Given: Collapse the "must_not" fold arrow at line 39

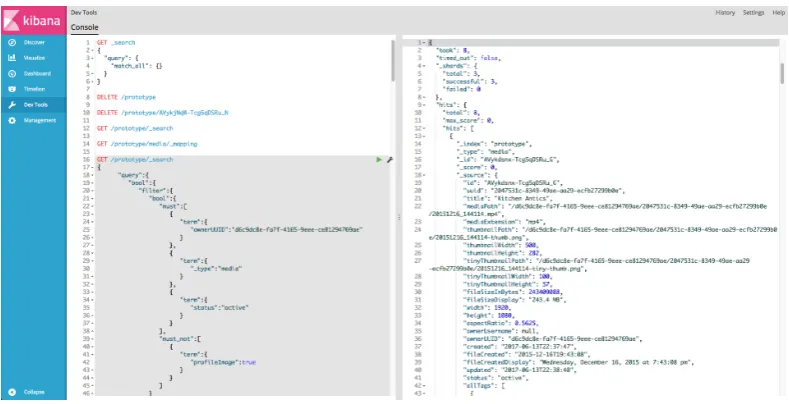Looking at the screenshot, I should pyautogui.click(x=93, y=339).
